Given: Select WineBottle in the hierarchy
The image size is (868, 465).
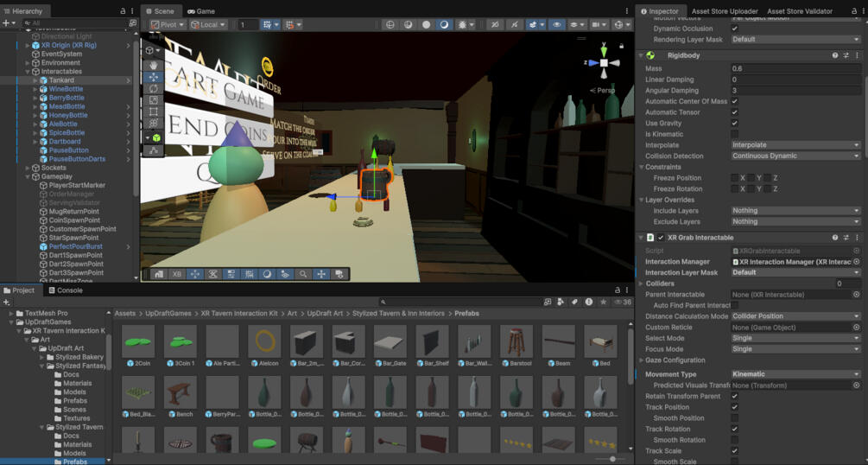Looking at the screenshot, I should pyautogui.click(x=66, y=89).
